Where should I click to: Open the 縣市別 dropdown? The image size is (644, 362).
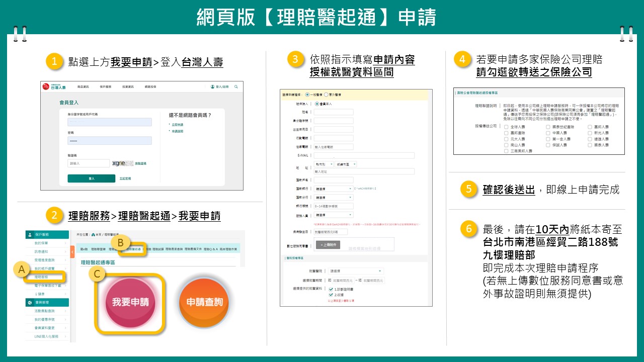(x=324, y=164)
